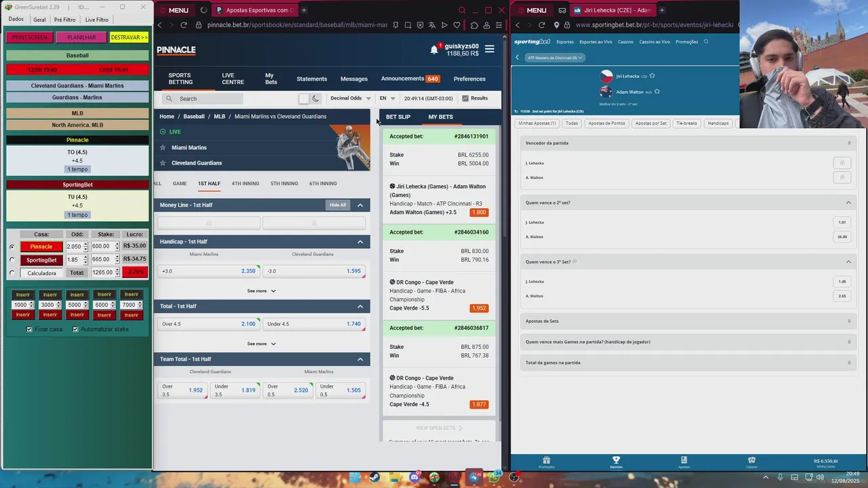
Task: Increase Pinnacle stake stepper 600.00
Action: 117,244
